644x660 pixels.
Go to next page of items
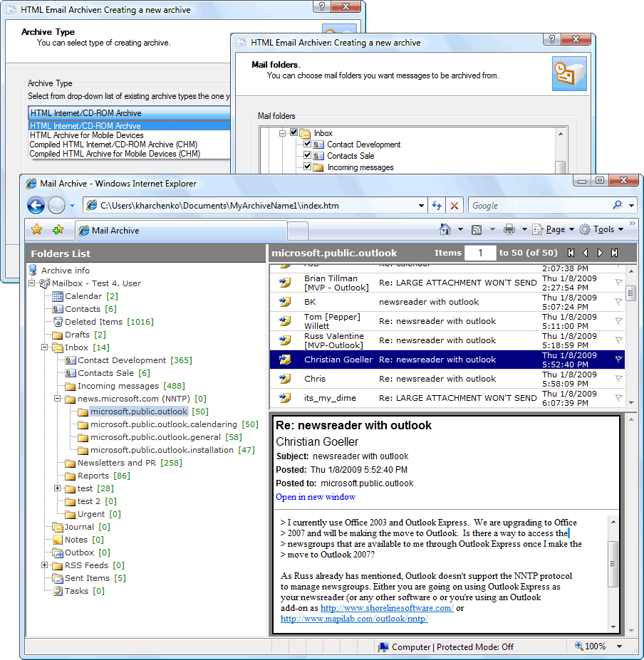pyautogui.click(x=600, y=253)
